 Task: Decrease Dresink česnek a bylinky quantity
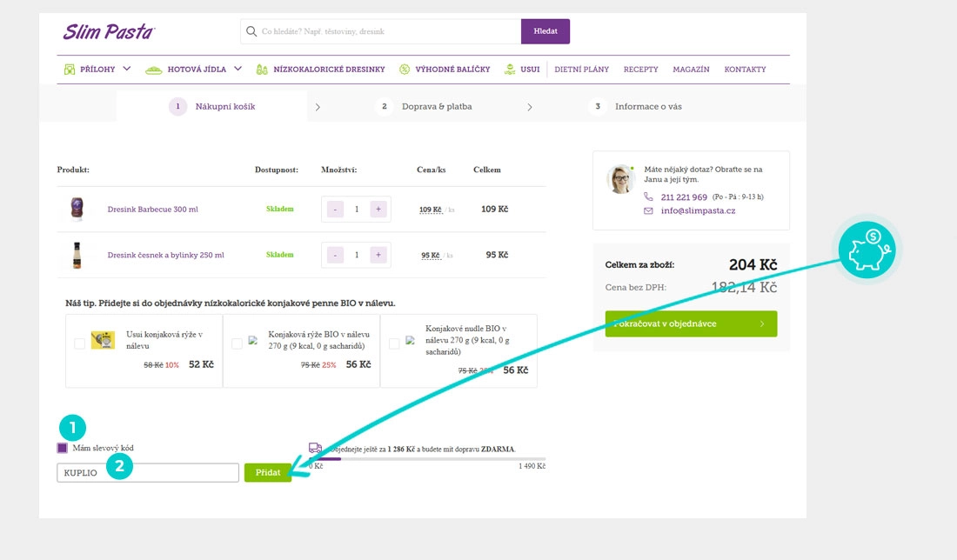[335, 255]
